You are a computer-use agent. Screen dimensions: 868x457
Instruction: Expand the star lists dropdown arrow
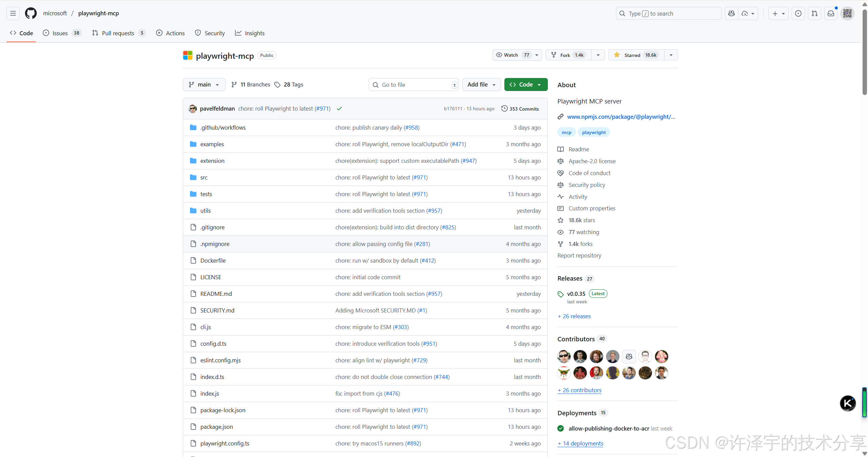coord(671,55)
